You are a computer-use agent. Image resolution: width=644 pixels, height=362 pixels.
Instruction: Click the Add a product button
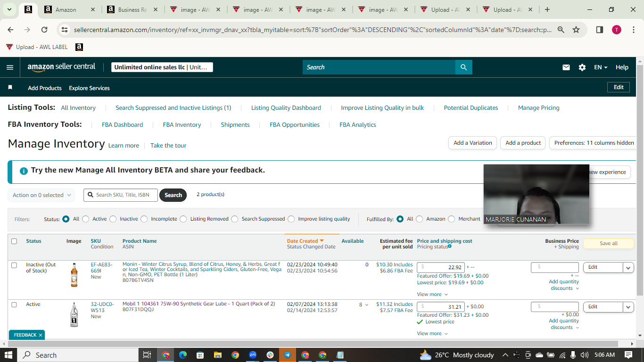523,143
